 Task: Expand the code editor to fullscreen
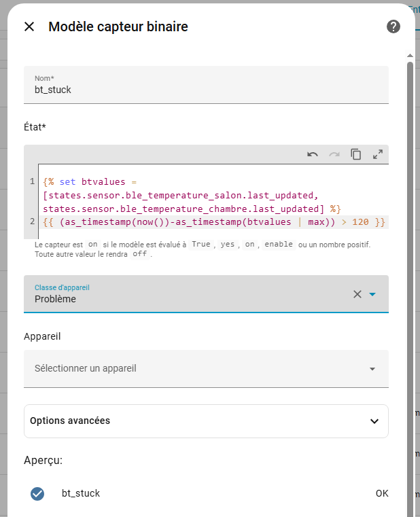pyautogui.click(x=378, y=154)
